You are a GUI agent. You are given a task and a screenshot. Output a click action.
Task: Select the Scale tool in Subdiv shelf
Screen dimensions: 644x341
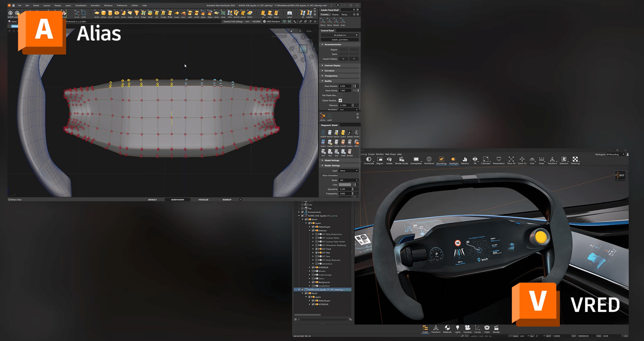point(343,22)
